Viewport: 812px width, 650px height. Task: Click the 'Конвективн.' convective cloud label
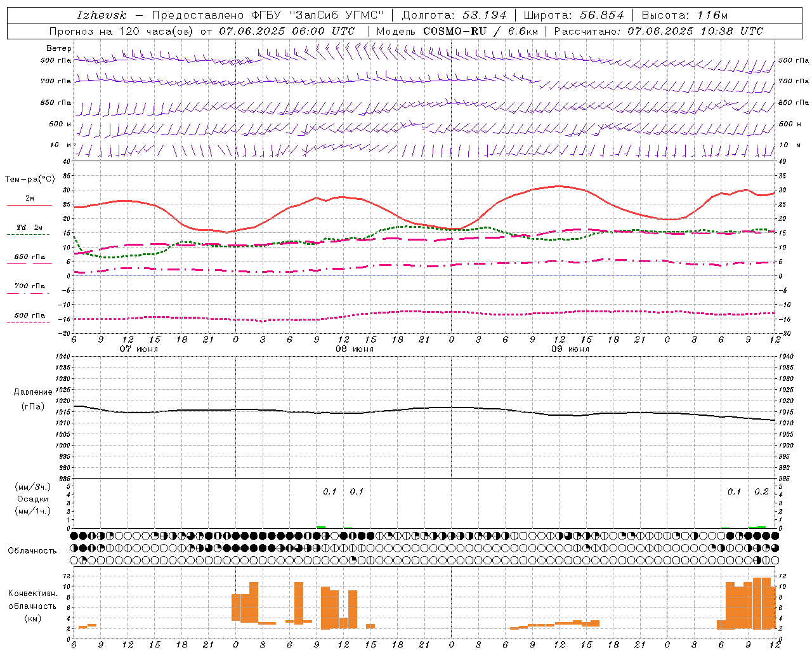point(33,594)
